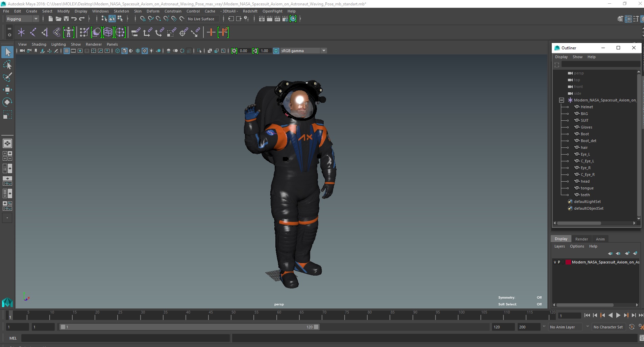Click the Redo arrow icon
The width and height of the screenshot is (644, 347).
(82, 19)
